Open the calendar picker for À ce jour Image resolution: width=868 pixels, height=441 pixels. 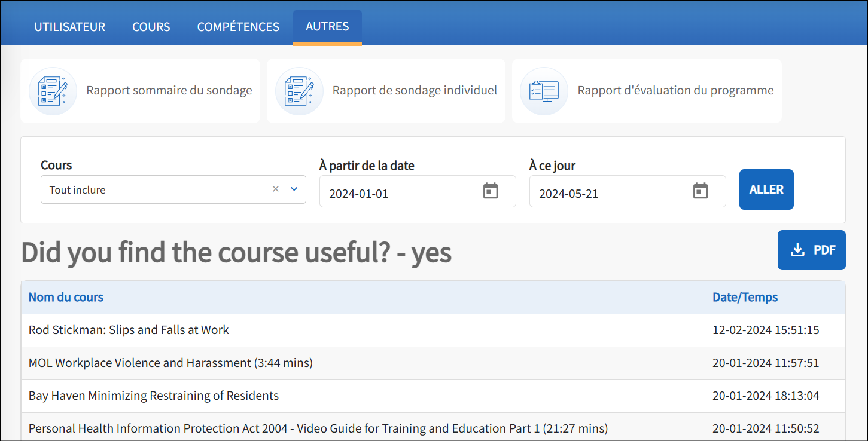click(x=700, y=191)
